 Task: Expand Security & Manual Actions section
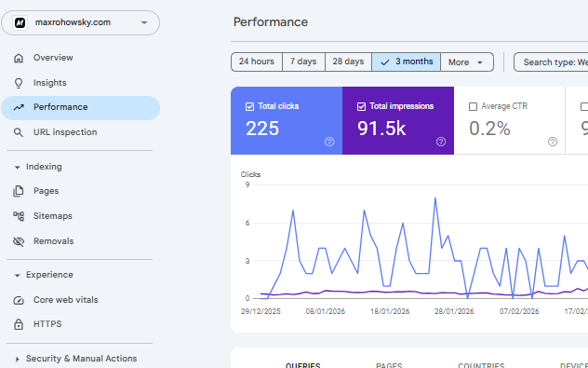(17, 359)
